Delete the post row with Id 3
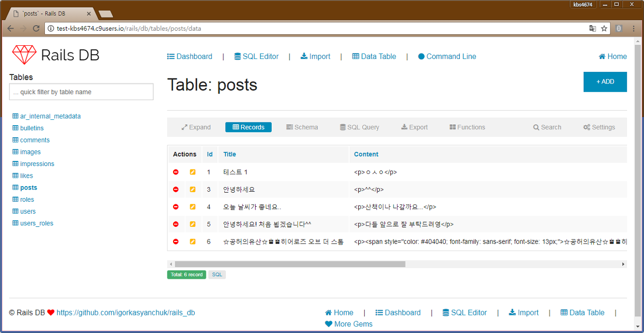Screen dimensions: 644x333 [x=176, y=190]
